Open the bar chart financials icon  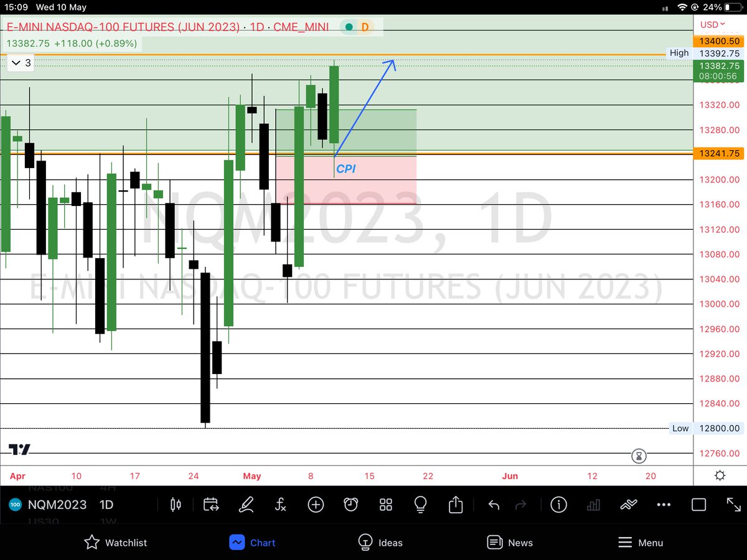click(x=593, y=505)
